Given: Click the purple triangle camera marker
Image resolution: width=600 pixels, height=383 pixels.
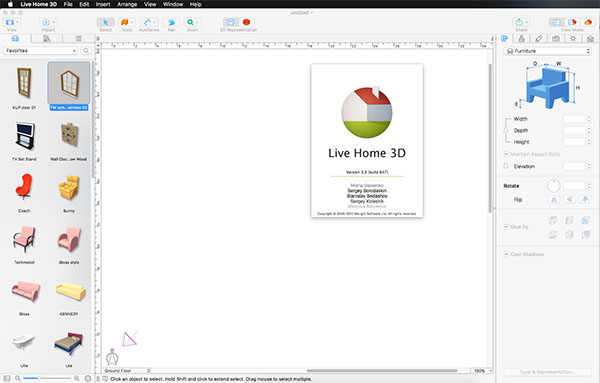Looking at the screenshot, I should (x=129, y=339).
